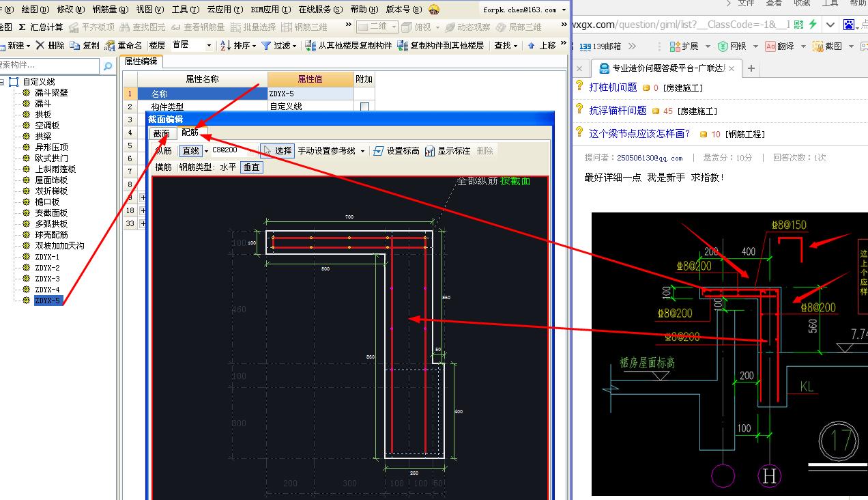The height and width of the screenshot is (500, 868).
Task: Activate the 选择 cursor tool in 截面编辑
Action: tap(277, 151)
